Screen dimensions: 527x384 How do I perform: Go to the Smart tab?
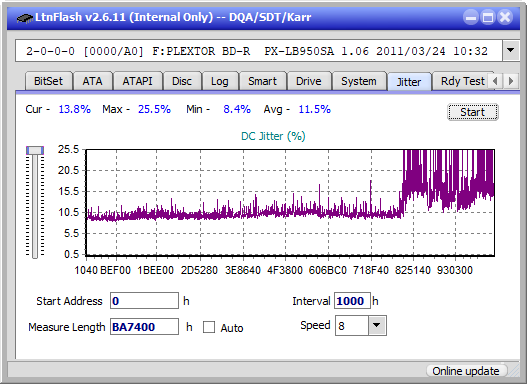[x=262, y=81]
